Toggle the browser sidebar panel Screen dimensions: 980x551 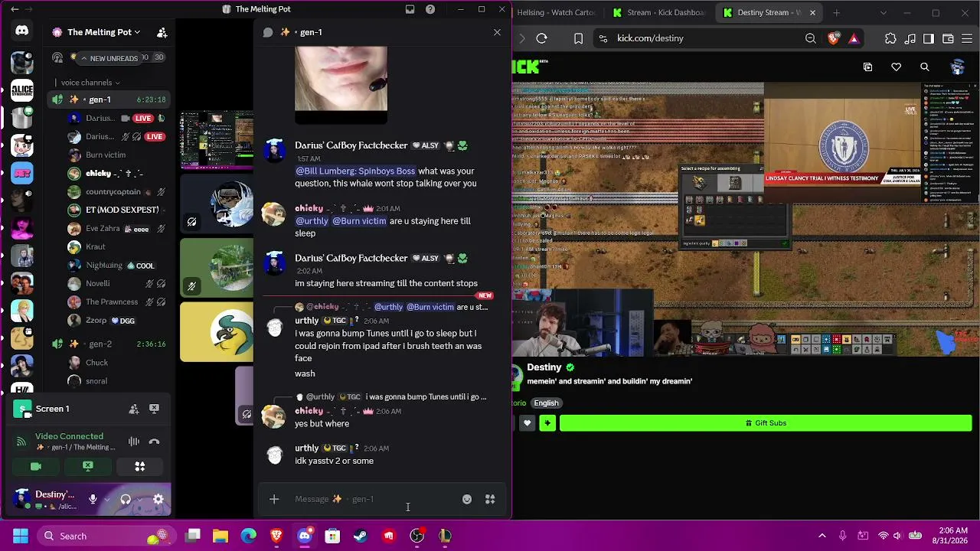point(929,38)
